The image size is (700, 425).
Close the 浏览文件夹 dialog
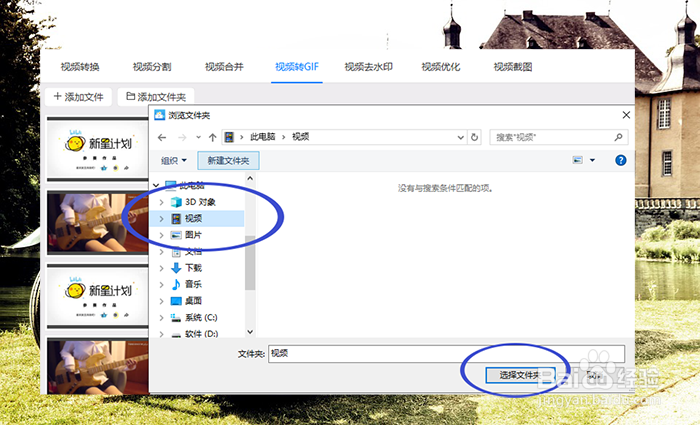(626, 115)
